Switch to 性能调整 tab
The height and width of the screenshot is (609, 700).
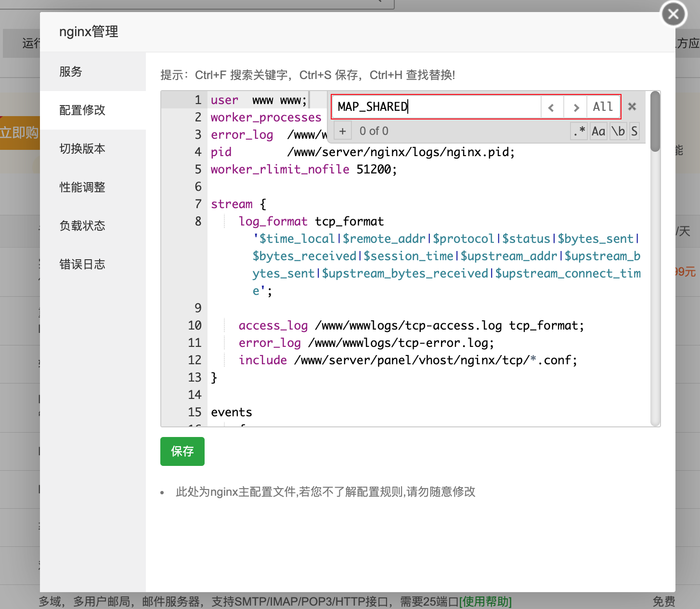[x=93, y=187]
